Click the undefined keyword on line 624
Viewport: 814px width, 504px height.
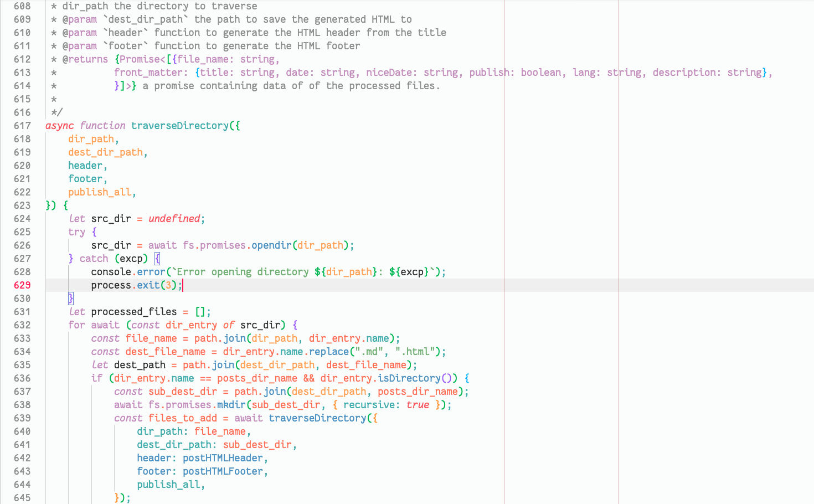point(174,218)
